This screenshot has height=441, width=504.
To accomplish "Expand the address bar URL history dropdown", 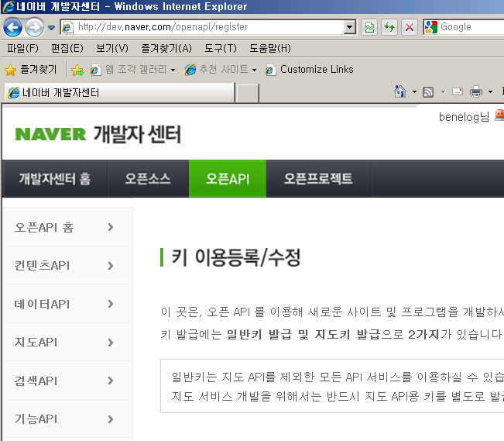I will [349, 27].
